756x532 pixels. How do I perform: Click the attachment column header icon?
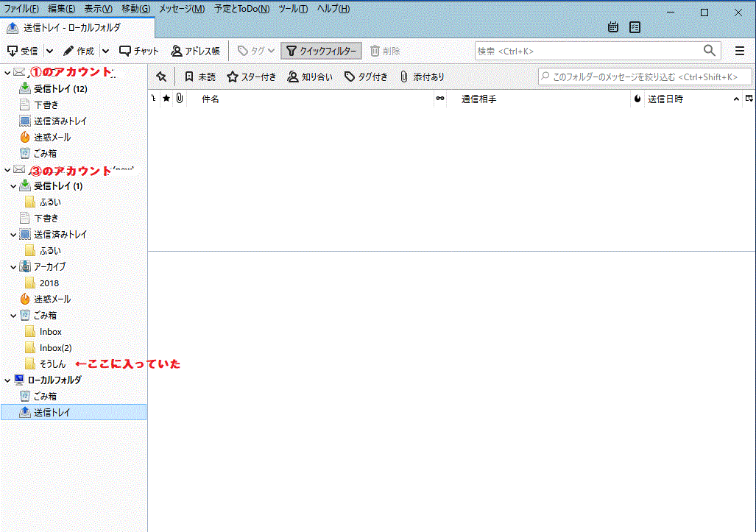179,99
